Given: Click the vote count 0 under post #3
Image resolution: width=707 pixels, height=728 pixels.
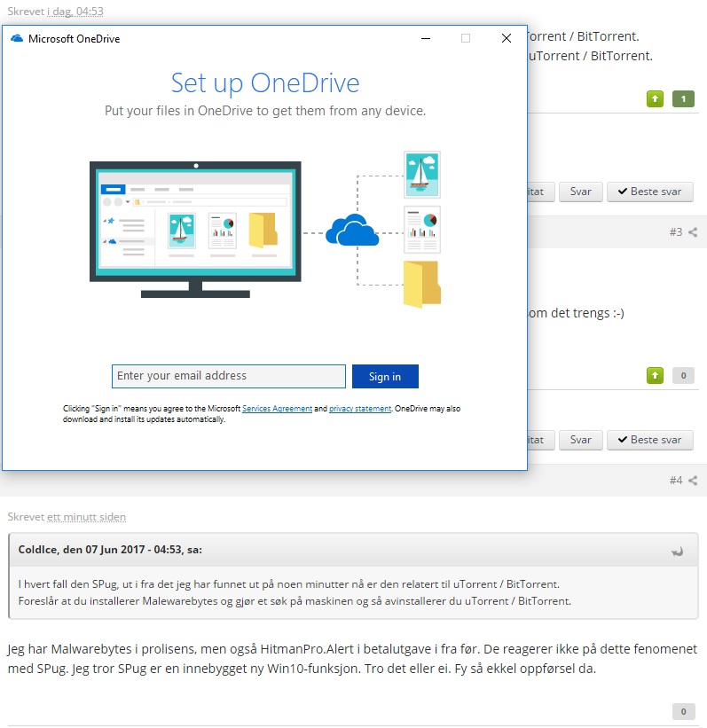Looking at the screenshot, I should click(x=683, y=375).
